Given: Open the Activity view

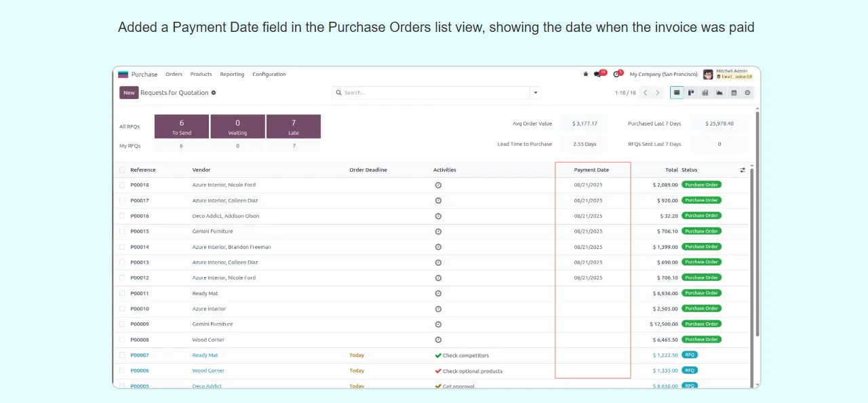Looking at the screenshot, I should 747,93.
